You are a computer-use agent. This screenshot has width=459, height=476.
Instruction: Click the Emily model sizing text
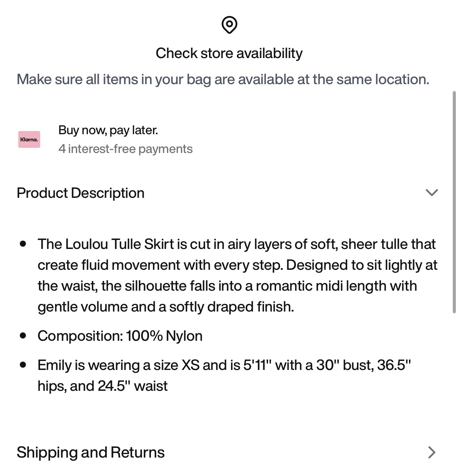click(x=224, y=376)
